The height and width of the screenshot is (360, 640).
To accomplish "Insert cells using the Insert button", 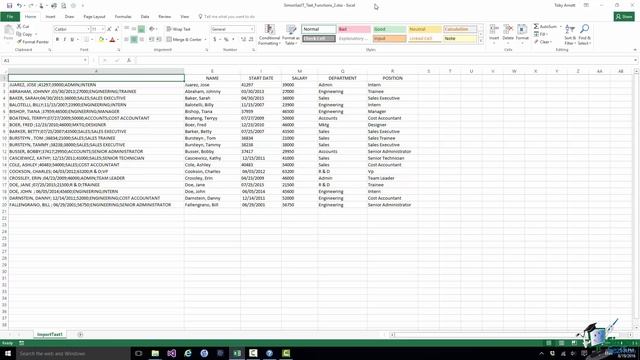I will click(x=494, y=33).
